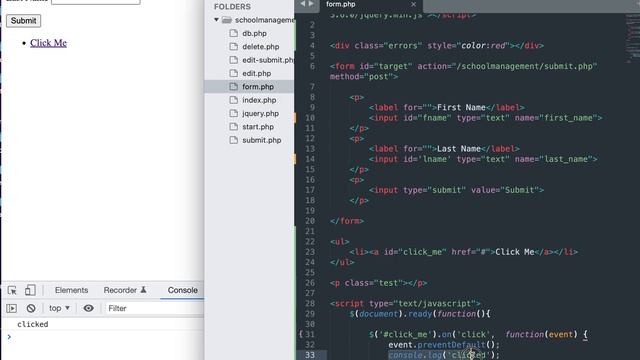The width and height of the screenshot is (640, 360).
Task: Toggle the live expression eye icon
Action: [x=88, y=308]
